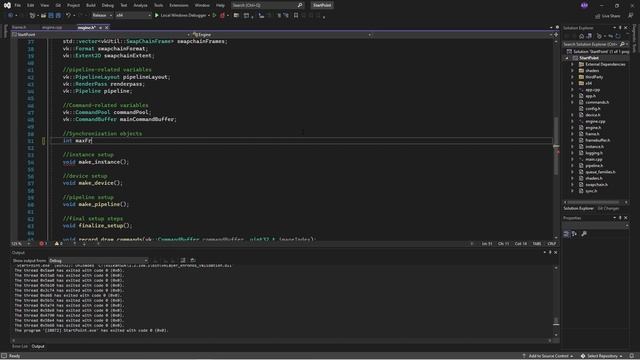The width and height of the screenshot is (640, 360).
Task: Switch to the engine.cpp tab
Action: click(52, 28)
